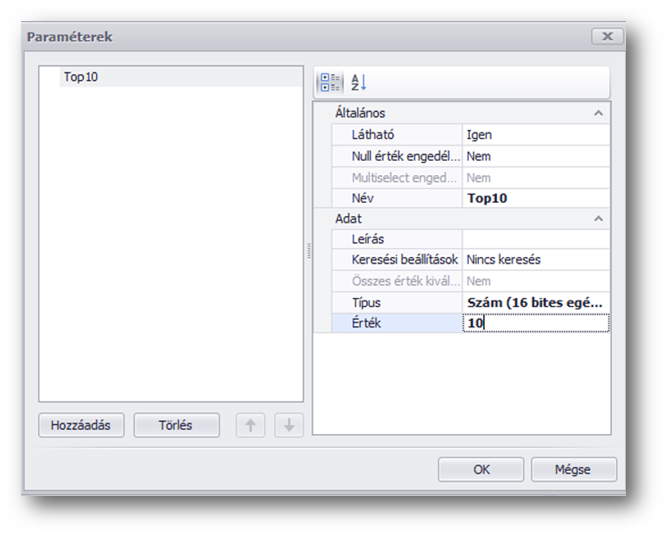Viewport: 668px width, 538px height.
Task: Collapse the Általános category section
Action: pyautogui.click(x=598, y=114)
